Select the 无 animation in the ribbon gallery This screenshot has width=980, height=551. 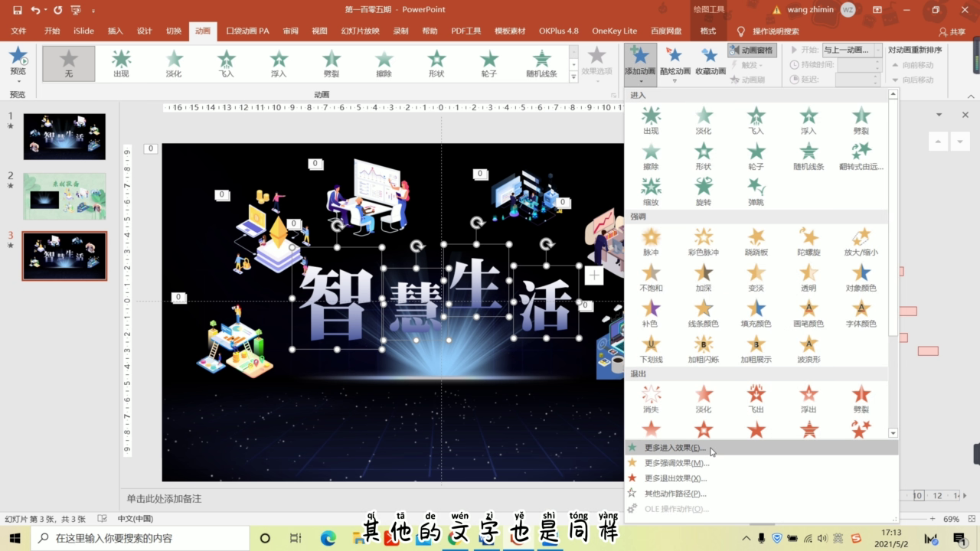point(69,64)
